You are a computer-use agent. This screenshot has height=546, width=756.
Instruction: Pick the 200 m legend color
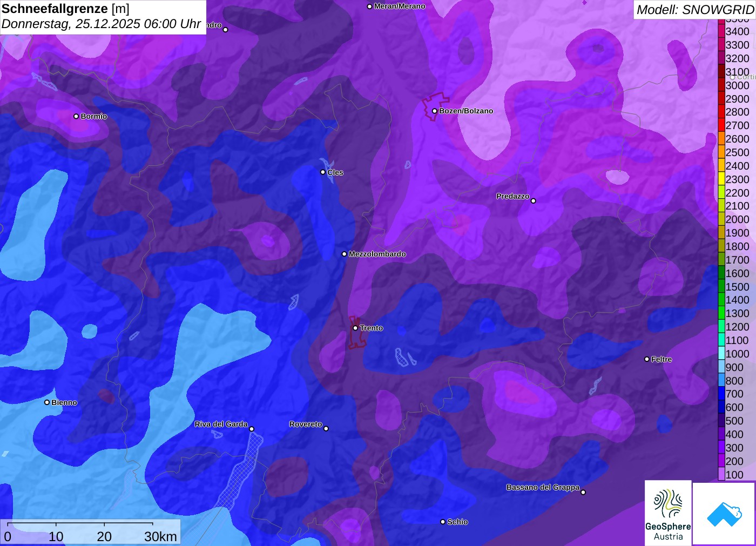pos(721,461)
